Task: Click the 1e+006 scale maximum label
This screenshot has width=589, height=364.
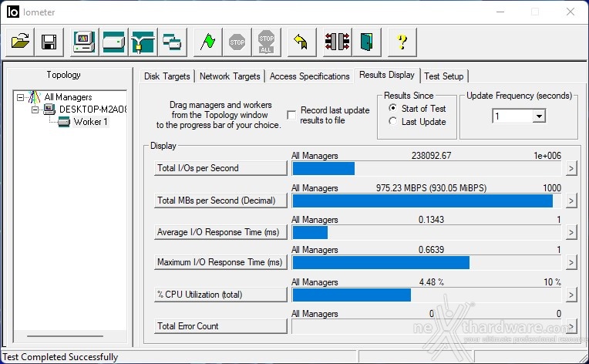Action: point(547,156)
